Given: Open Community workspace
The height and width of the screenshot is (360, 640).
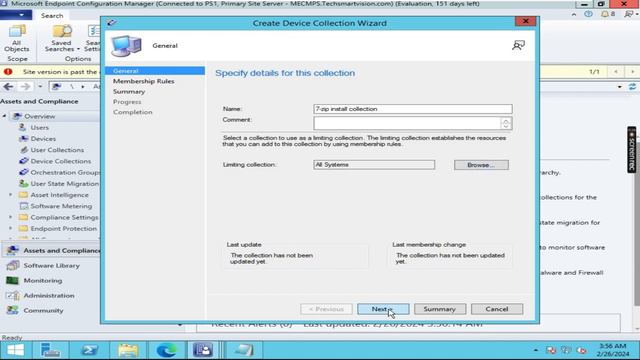Looking at the screenshot, I should point(43,311).
